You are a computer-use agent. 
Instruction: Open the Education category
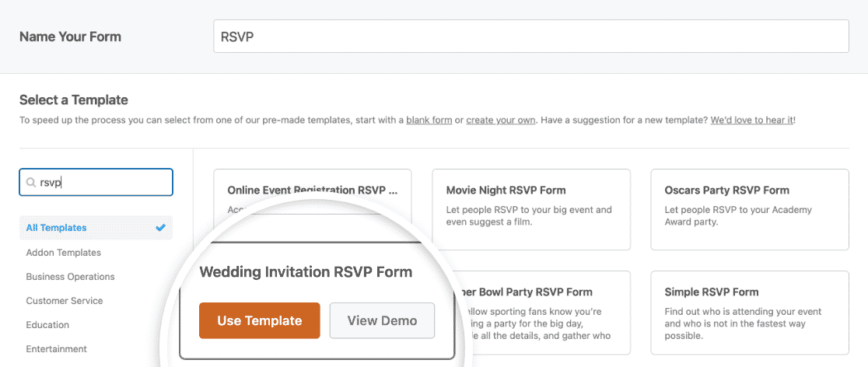coord(47,325)
